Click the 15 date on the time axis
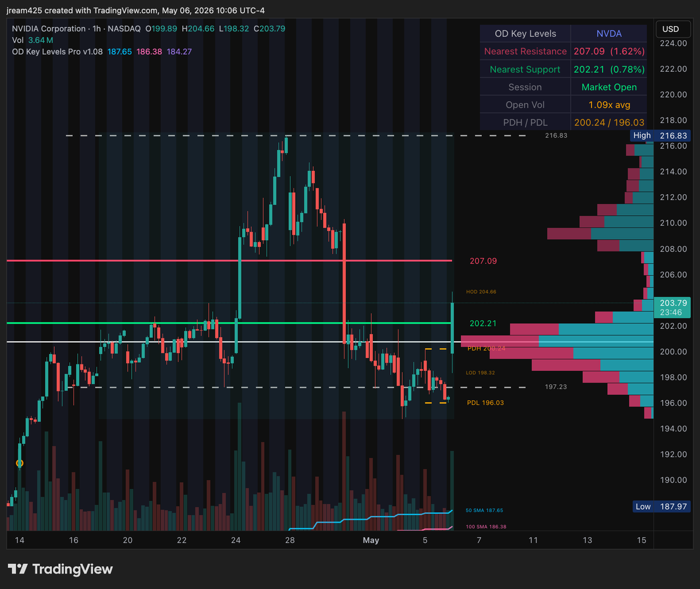The height and width of the screenshot is (589, 700). [x=642, y=541]
